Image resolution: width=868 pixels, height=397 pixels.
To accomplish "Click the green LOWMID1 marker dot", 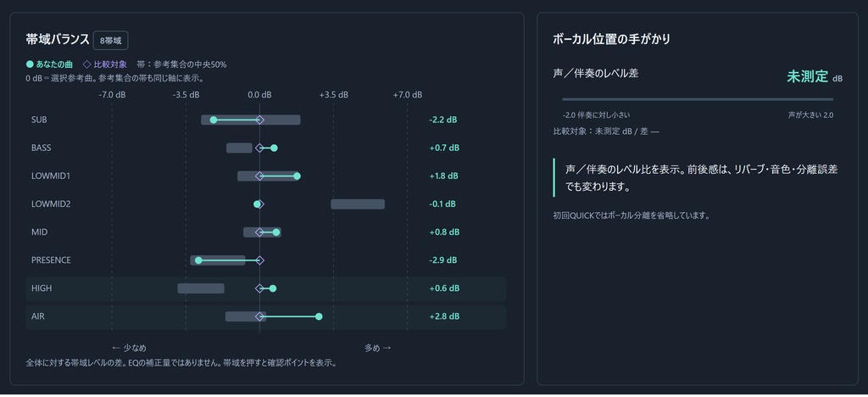I will pyautogui.click(x=298, y=176).
